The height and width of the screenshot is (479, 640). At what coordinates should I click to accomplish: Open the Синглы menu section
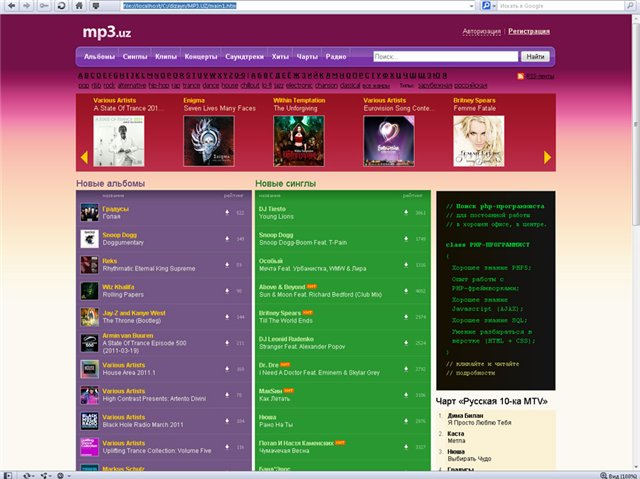point(135,57)
